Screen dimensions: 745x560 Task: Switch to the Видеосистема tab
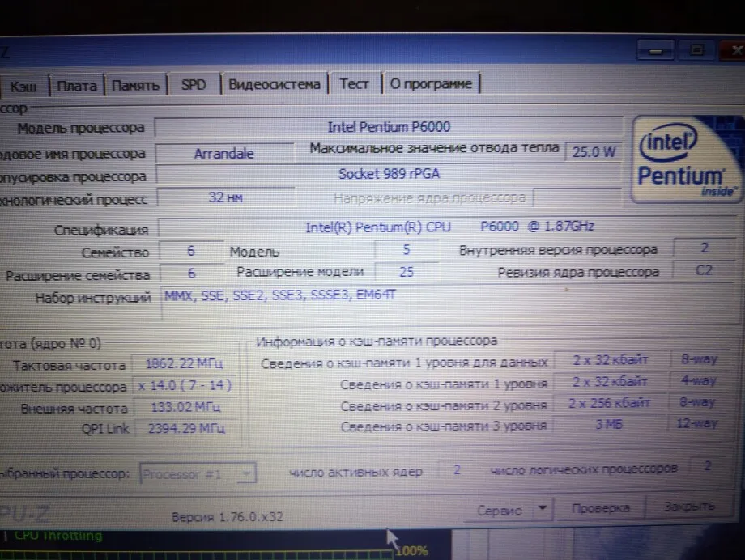[x=275, y=84]
